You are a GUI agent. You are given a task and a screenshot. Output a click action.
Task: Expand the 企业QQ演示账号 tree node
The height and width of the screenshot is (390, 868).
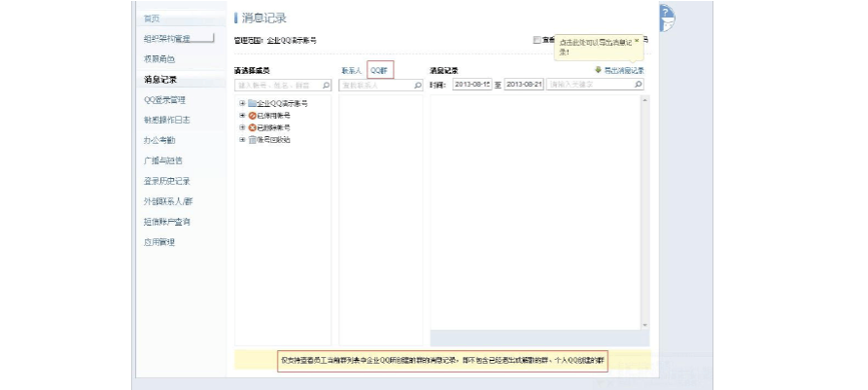coord(242,103)
